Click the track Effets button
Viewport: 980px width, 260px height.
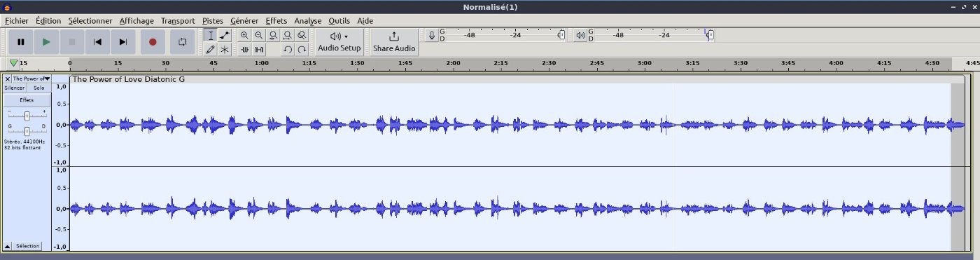click(x=27, y=100)
